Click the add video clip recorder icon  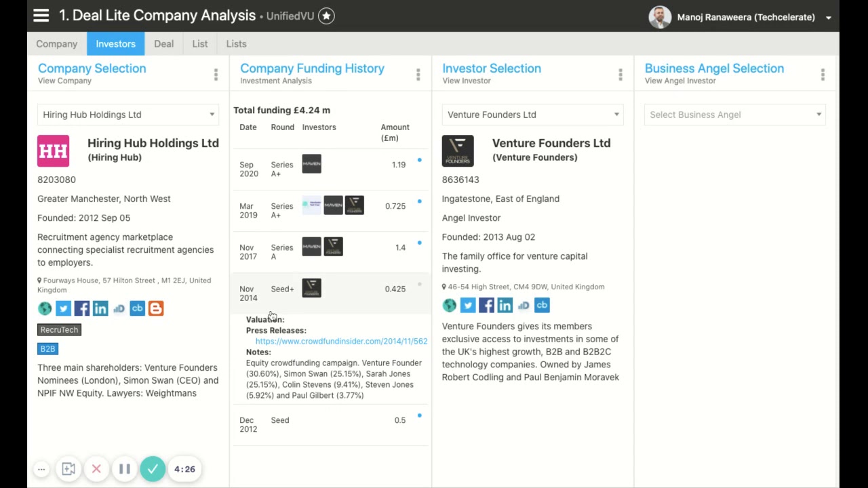pyautogui.click(x=68, y=469)
